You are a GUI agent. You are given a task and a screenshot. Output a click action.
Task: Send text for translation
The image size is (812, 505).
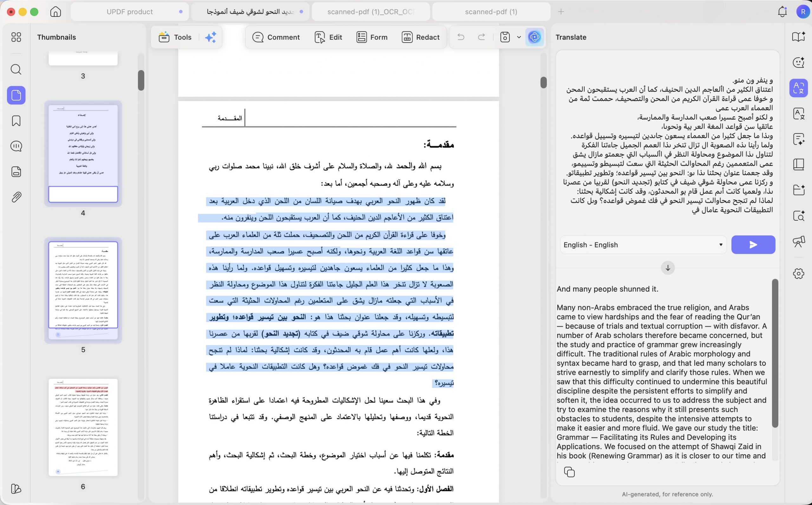tap(753, 245)
